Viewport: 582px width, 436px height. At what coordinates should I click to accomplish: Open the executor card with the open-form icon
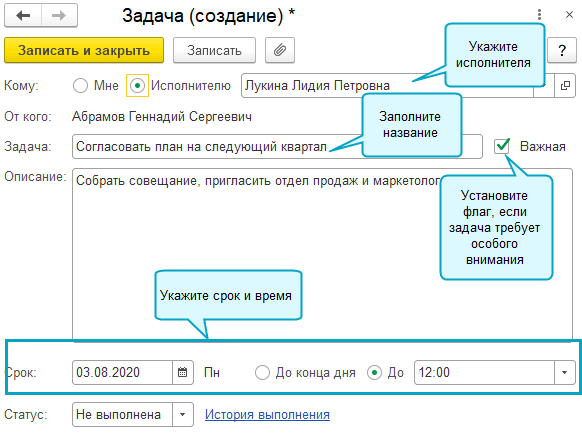click(x=565, y=86)
